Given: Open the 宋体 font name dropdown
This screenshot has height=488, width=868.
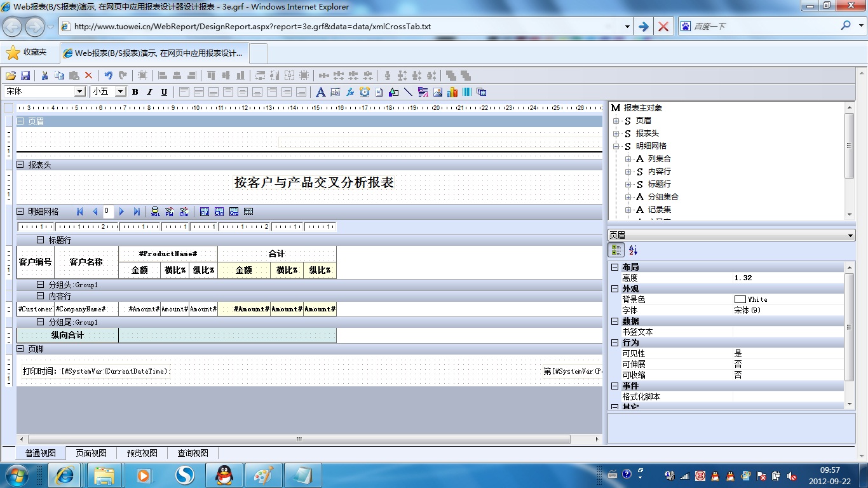Looking at the screenshot, I should pos(80,92).
